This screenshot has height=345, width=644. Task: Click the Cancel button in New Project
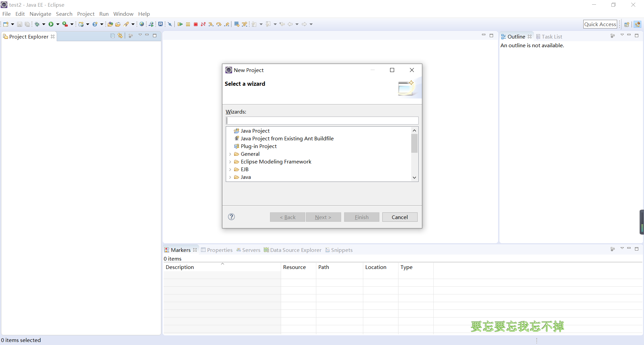400,217
